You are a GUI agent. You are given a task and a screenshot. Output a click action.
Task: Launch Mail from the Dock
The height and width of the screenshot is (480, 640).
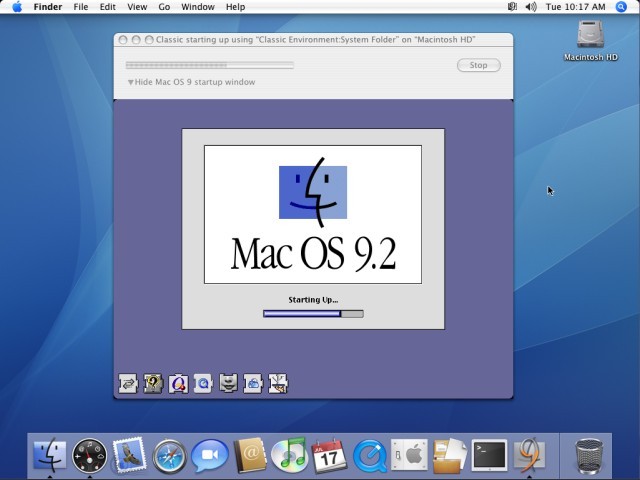[129, 454]
